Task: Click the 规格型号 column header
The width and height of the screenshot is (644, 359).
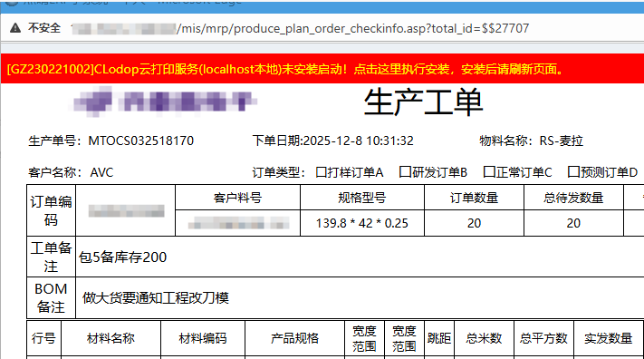Action: click(x=361, y=198)
